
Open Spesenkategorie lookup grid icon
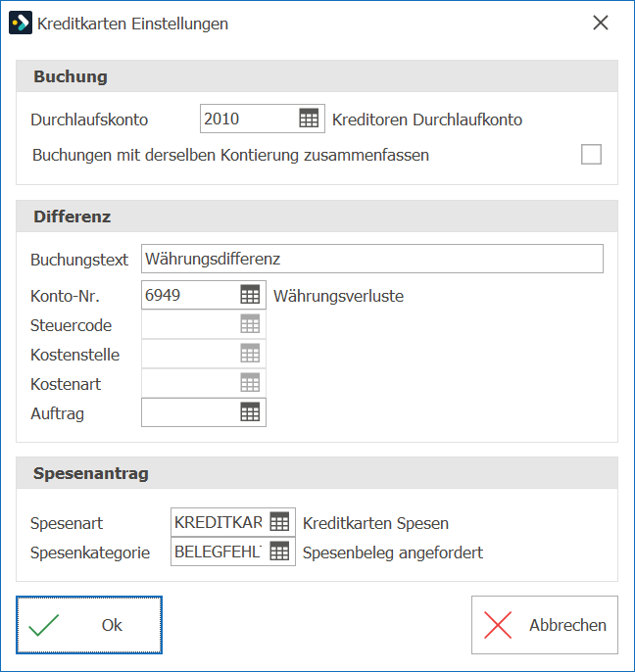(279, 552)
